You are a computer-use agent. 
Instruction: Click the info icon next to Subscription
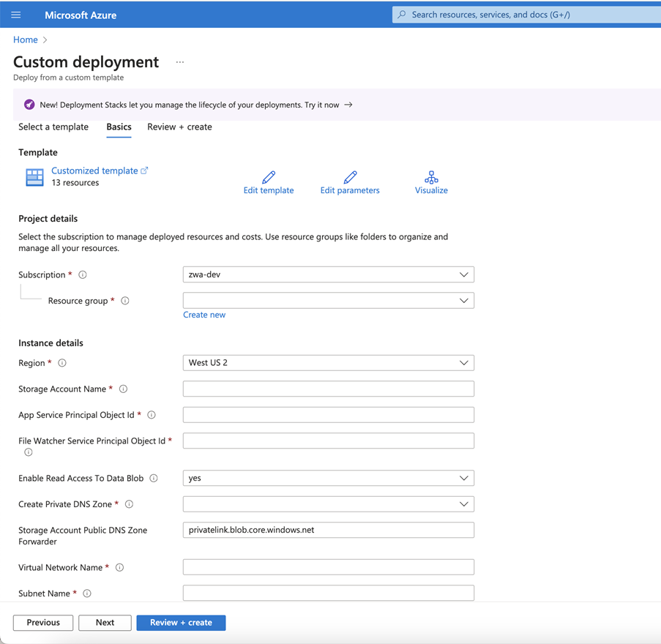[x=83, y=275]
